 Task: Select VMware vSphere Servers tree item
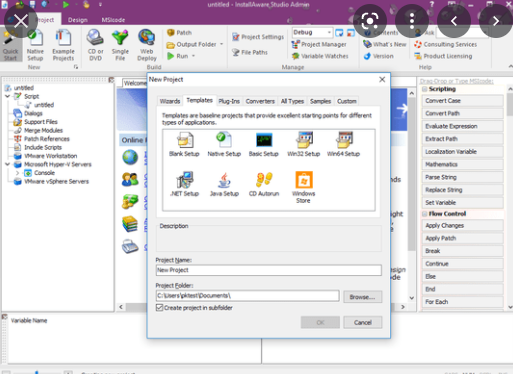click(x=51, y=182)
